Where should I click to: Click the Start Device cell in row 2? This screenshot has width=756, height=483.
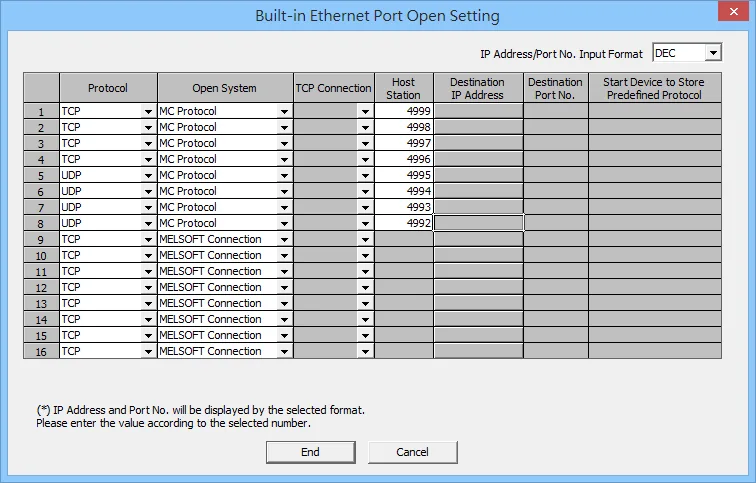click(x=655, y=127)
